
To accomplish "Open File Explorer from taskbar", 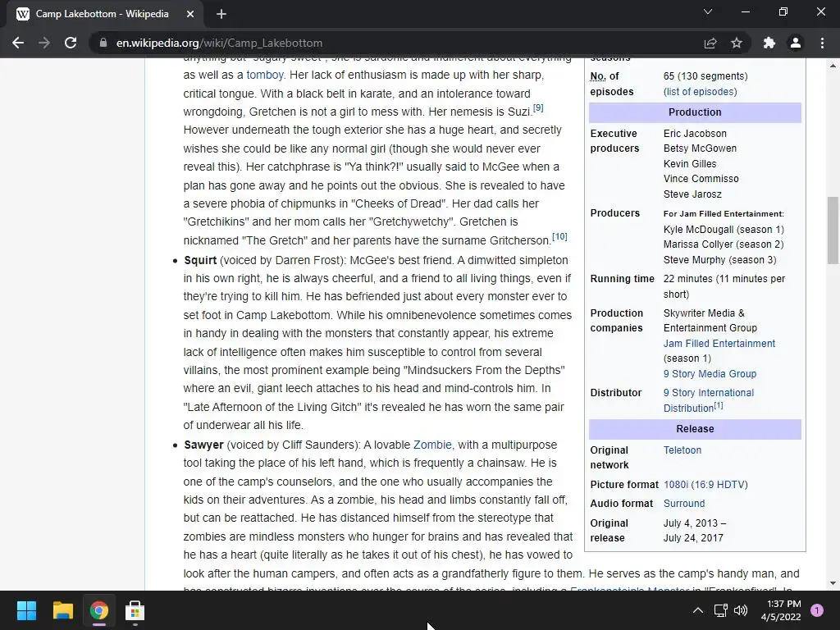I will [x=62, y=610].
